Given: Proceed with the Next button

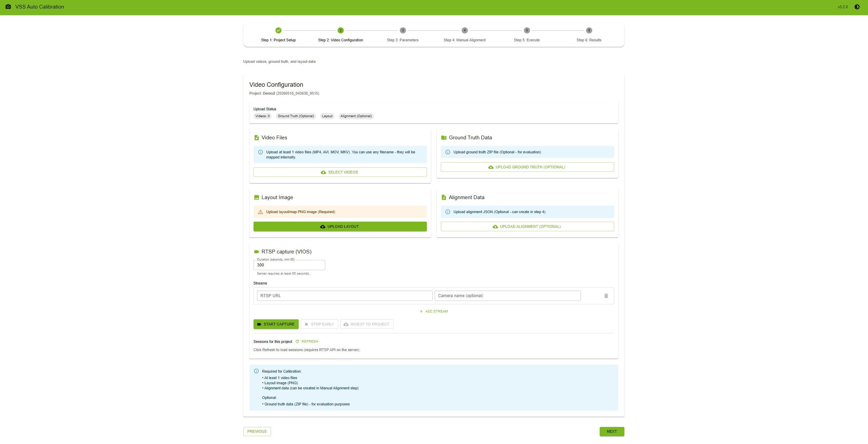Looking at the screenshot, I should tap(612, 432).
